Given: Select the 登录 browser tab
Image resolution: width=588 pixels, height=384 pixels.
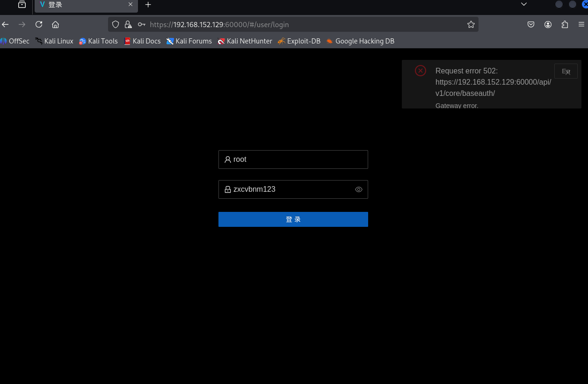Looking at the screenshot, I should pos(86,6).
